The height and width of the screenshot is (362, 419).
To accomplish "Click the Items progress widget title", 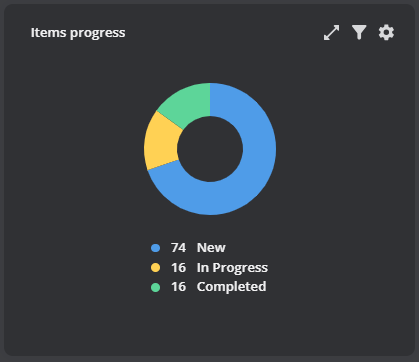I will pyautogui.click(x=78, y=33).
